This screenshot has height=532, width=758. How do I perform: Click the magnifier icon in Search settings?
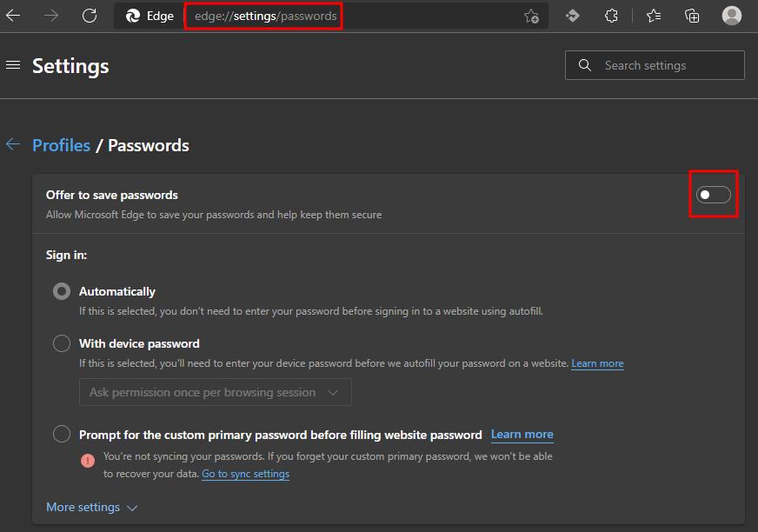[x=584, y=65]
